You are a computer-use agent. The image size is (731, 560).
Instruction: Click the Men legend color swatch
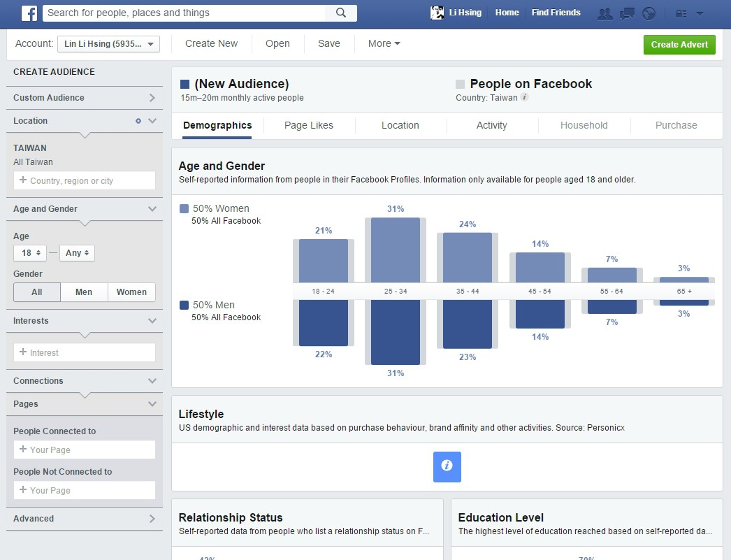184,305
